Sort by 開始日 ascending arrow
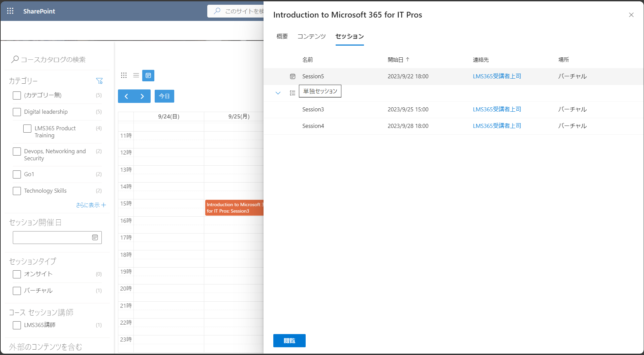 [407, 59]
